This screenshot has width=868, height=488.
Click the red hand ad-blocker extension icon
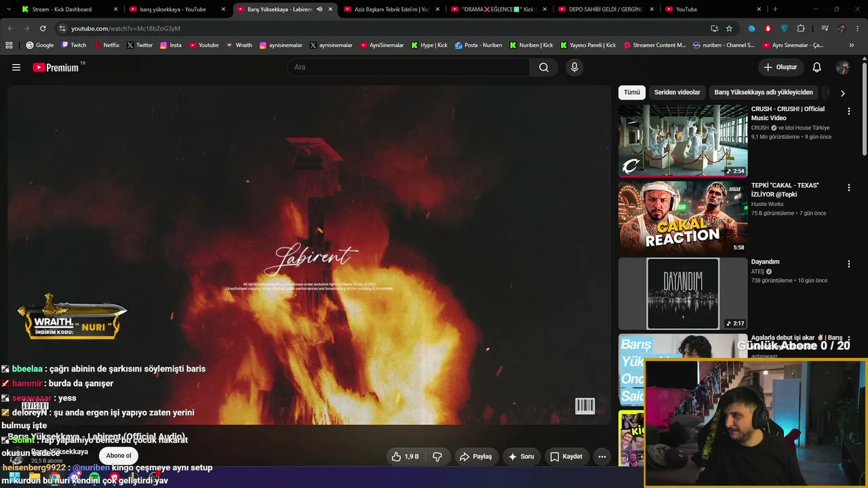pos(768,28)
